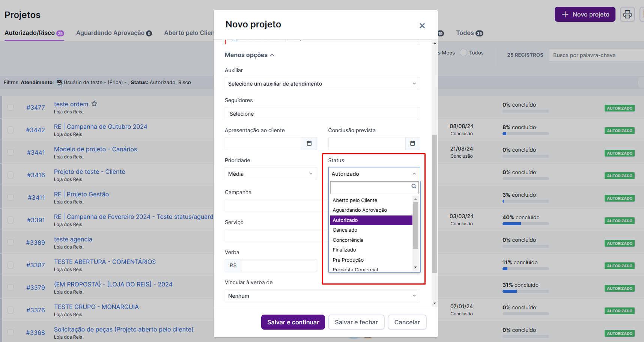Open calendar for Conclusão prevista
This screenshot has height=342, width=644.
tap(412, 143)
